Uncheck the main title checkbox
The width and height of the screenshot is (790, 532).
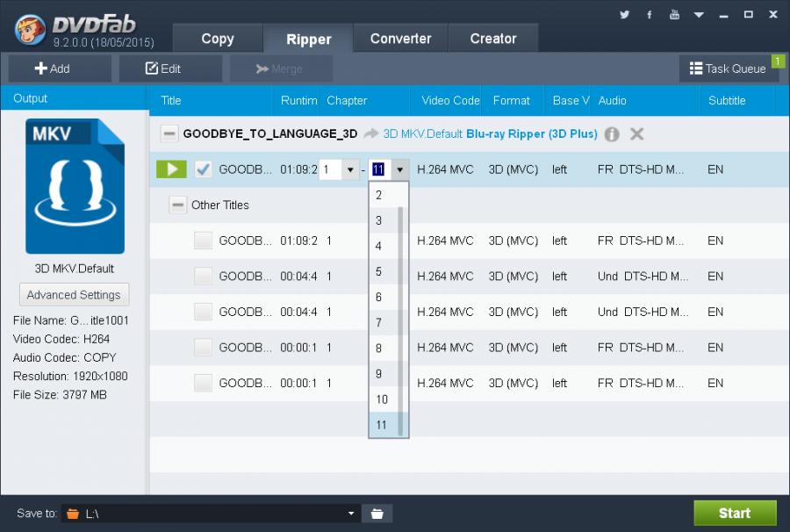(203, 169)
